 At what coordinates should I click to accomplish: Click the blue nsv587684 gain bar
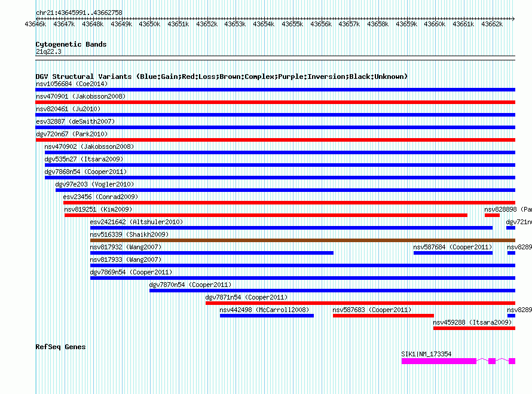[453, 253]
